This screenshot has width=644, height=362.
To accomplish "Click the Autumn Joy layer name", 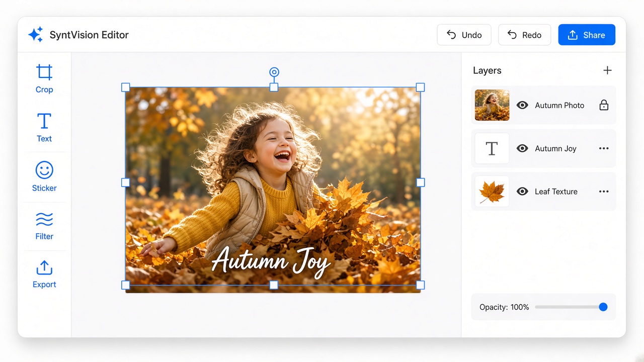I will (555, 149).
